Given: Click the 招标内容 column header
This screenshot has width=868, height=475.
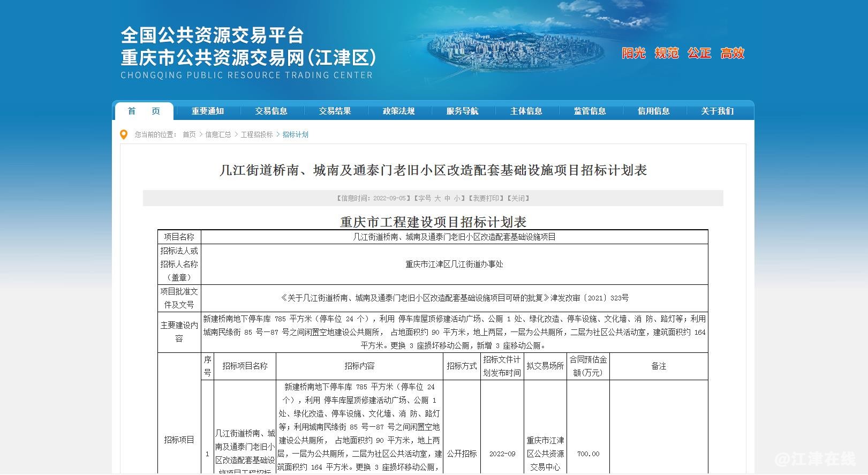Looking at the screenshot, I should [x=359, y=366].
